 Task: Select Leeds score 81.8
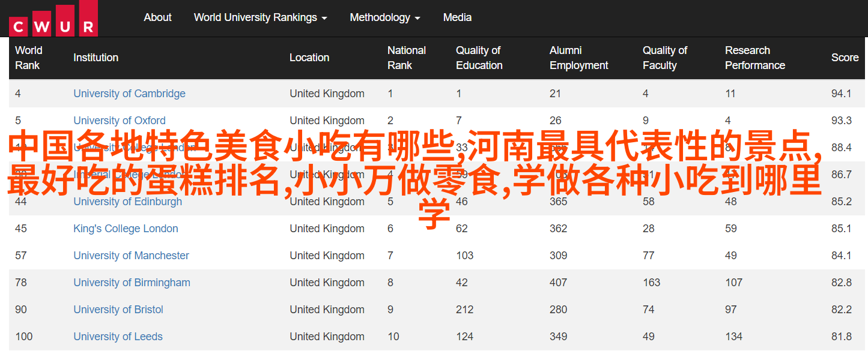pos(842,337)
